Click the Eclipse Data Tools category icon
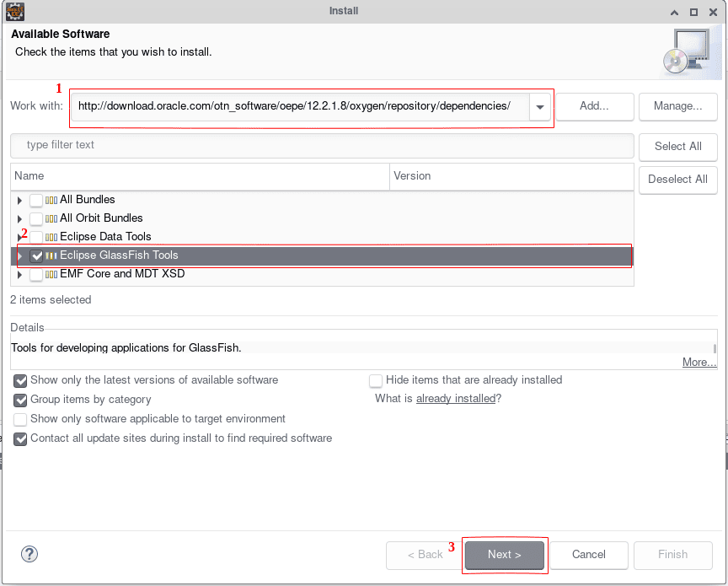The image size is (728, 586). point(51,236)
